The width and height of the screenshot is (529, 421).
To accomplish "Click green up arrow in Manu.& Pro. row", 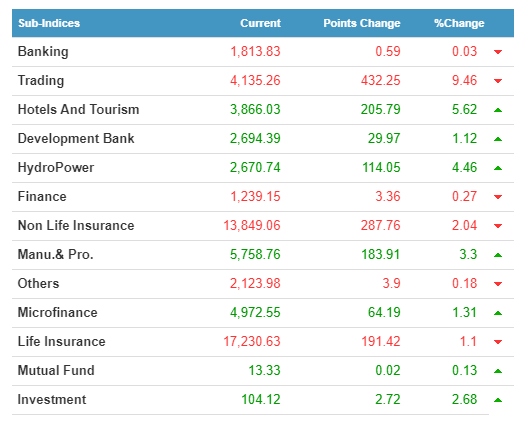I will pyautogui.click(x=498, y=255).
